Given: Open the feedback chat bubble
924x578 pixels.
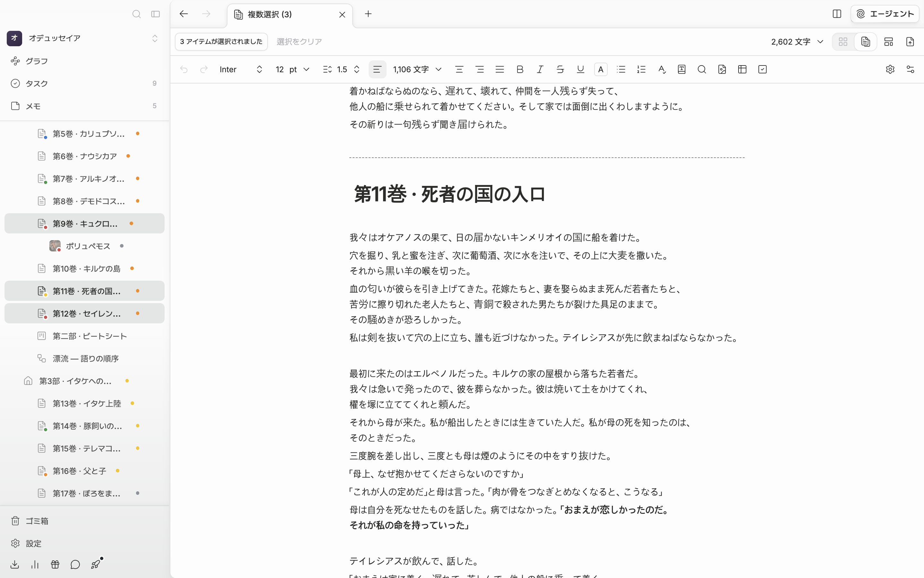Looking at the screenshot, I should point(75,564).
